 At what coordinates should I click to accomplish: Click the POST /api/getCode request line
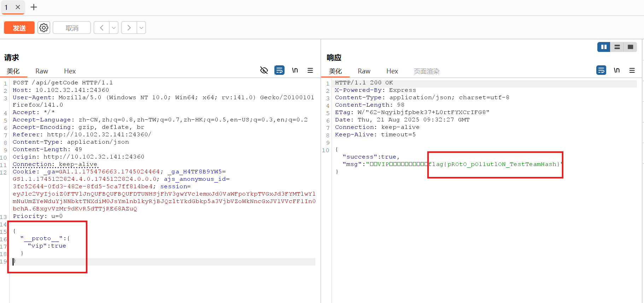[x=63, y=83]
